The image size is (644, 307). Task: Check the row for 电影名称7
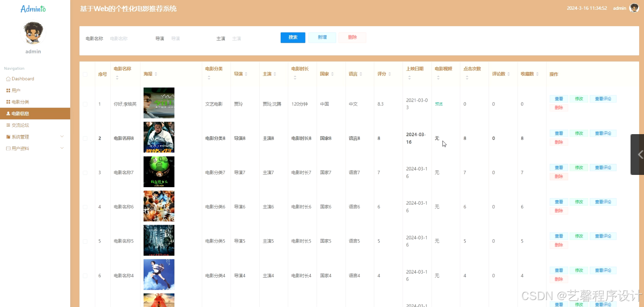(x=85, y=172)
